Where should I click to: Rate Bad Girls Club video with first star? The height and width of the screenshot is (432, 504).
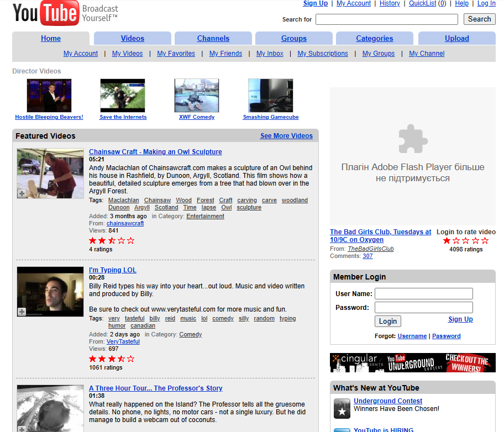pos(447,240)
